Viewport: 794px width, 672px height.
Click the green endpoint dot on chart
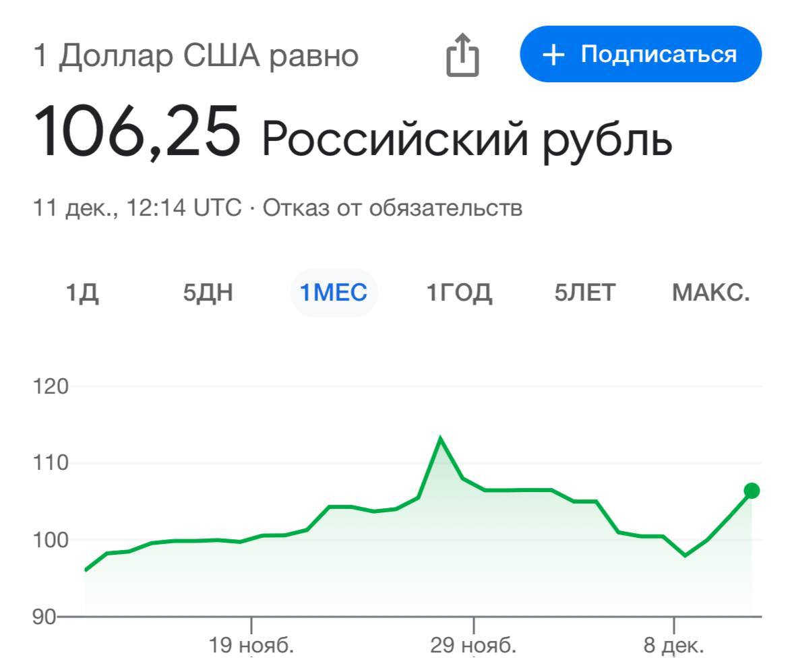pyautogui.click(x=752, y=491)
